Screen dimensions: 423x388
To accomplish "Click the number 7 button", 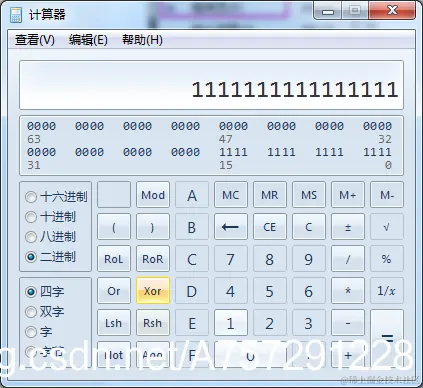I will tap(231, 259).
